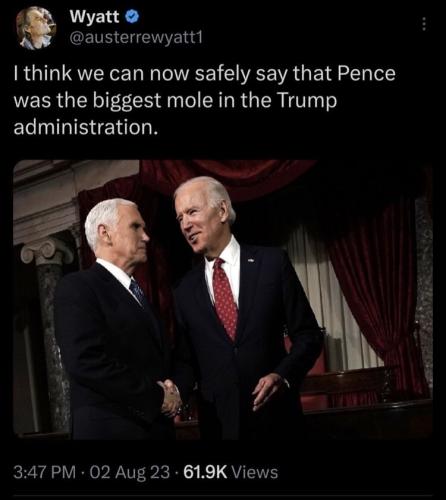This screenshot has width=446, height=500.
Task: Click the red polka-dot tie in photo
Action: pos(225,299)
